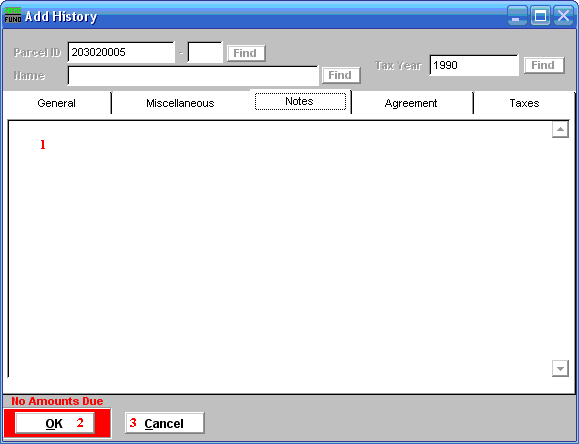Go to the Agreement tab
The image size is (579, 444).
(411, 103)
